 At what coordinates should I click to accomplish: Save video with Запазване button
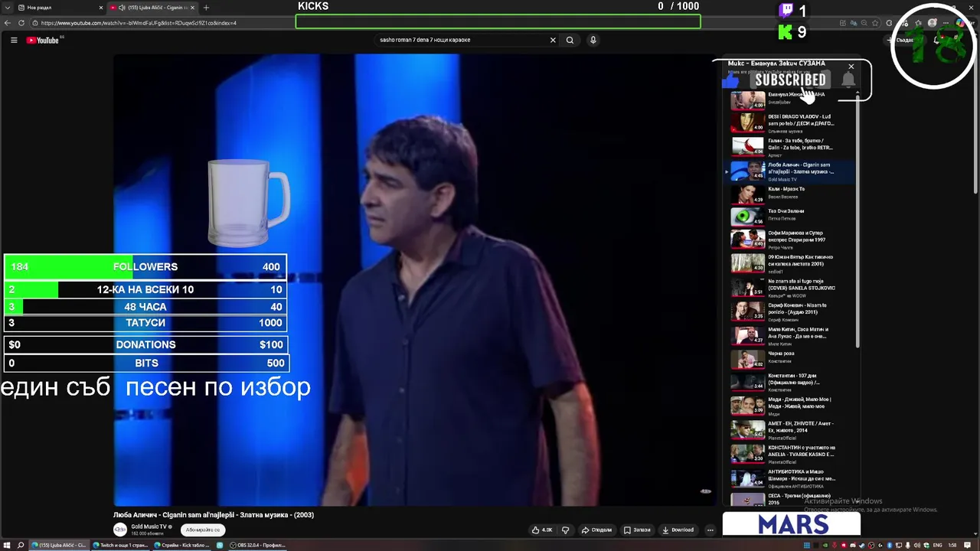point(637,530)
